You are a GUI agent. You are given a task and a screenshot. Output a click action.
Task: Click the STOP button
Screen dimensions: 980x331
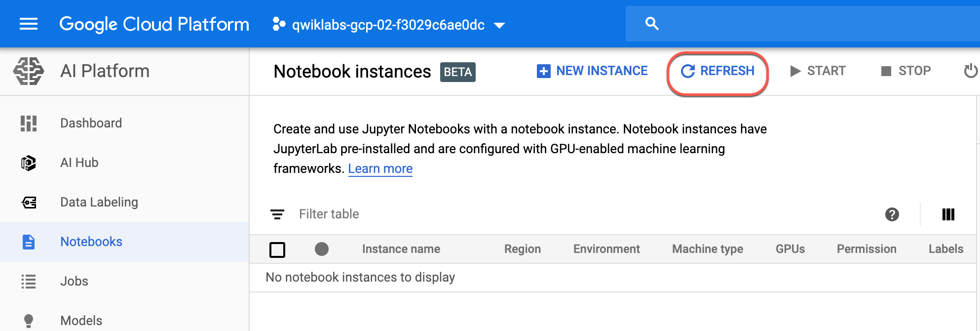tap(906, 71)
